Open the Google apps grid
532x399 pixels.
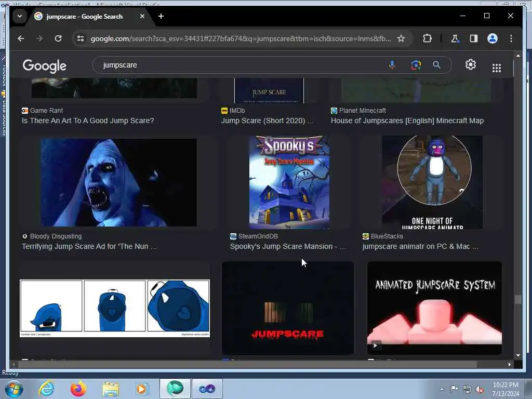click(x=496, y=68)
